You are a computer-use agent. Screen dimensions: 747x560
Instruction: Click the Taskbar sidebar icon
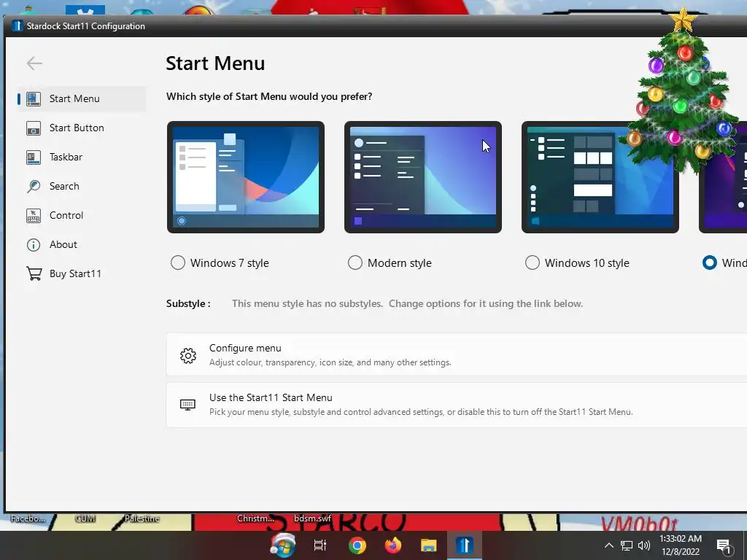(34, 157)
